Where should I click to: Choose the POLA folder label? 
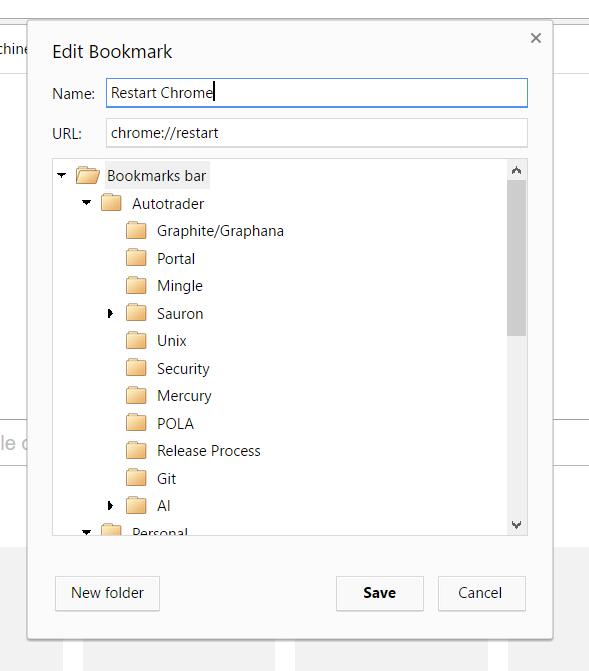point(176,424)
